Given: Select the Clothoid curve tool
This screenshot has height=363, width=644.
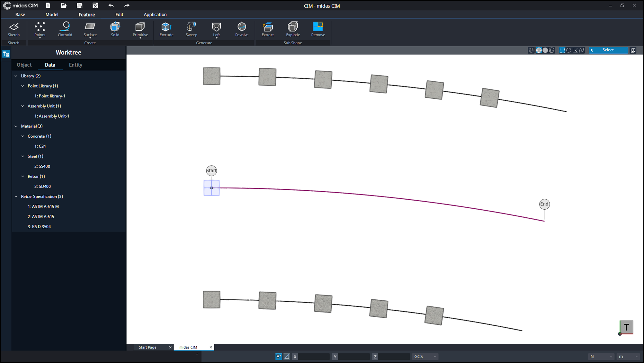Looking at the screenshot, I should tap(65, 29).
